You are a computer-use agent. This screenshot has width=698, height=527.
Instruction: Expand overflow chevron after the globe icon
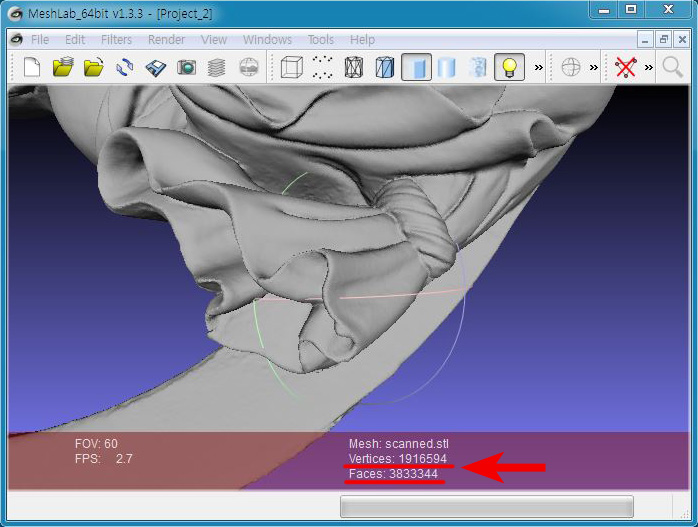tap(594, 67)
